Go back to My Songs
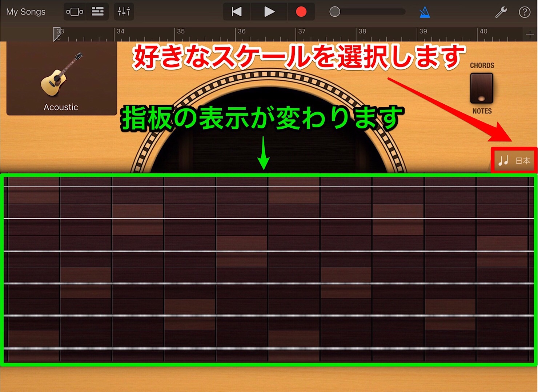The image size is (538, 392). click(26, 12)
